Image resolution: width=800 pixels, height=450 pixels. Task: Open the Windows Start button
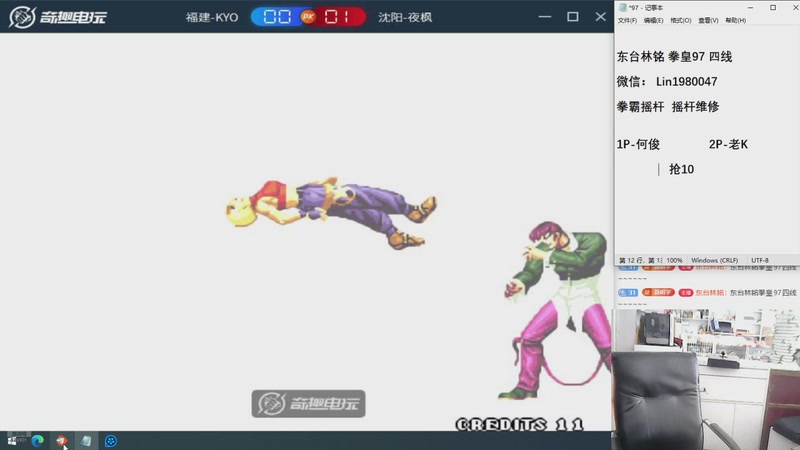pyautogui.click(x=12, y=441)
